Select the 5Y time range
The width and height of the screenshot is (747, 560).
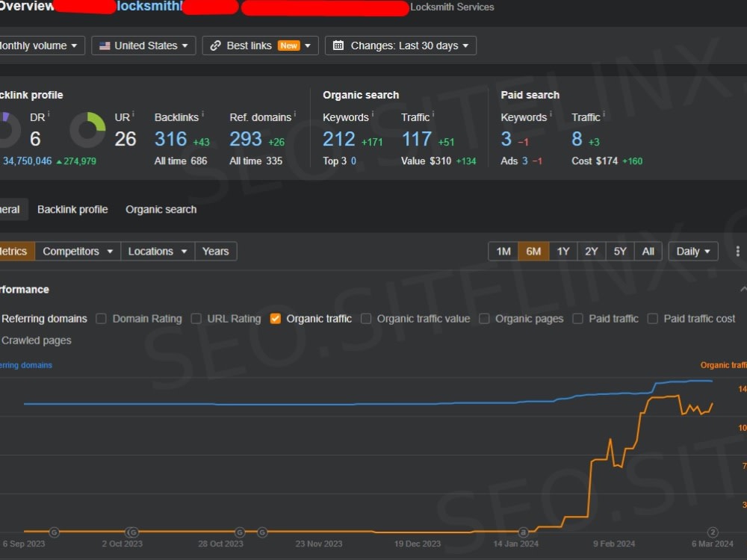(x=620, y=251)
